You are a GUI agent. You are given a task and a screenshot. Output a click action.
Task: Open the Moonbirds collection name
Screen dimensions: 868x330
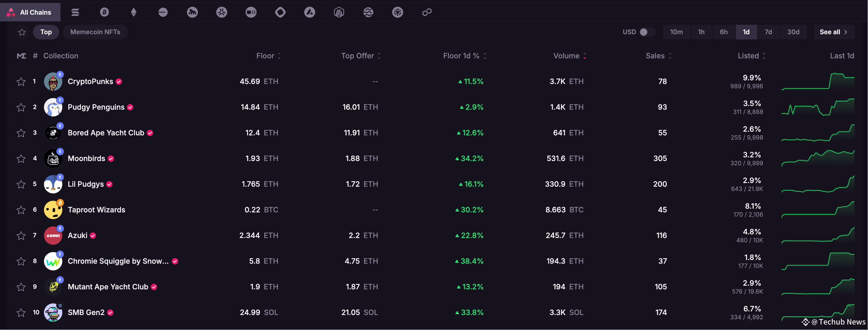[86, 158]
